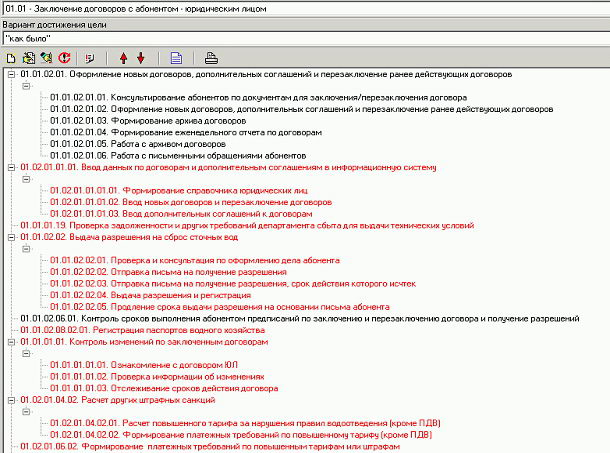Screen dimensions: 610x453
Task: Collapse the sub-level box under 01.01.01.01. Контроль изменений
Action: 26,353
